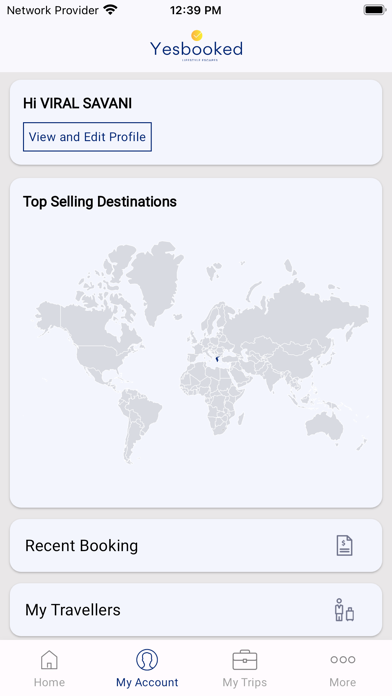Viewport: 392px width, 696px height.
Task: Open the Home tab house icon
Action: click(49, 660)
